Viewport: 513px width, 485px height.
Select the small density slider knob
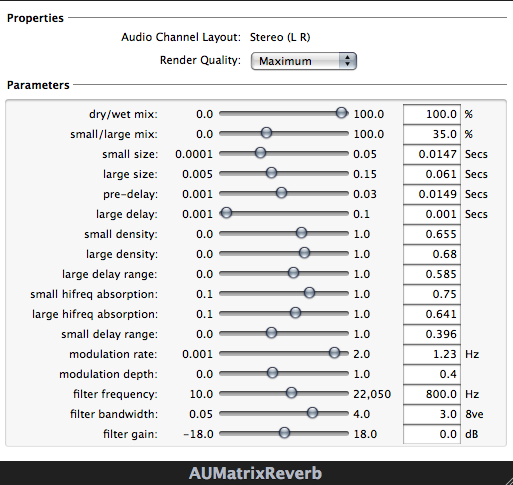[x=301, y=233]
